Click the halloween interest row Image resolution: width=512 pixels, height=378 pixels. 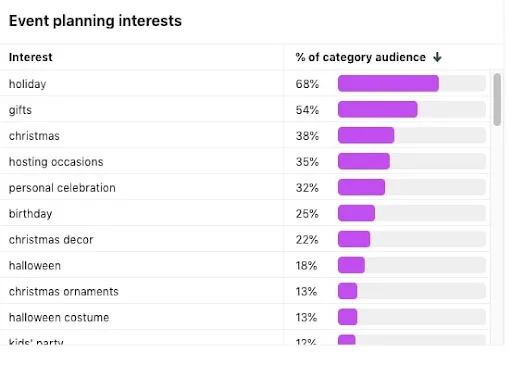coord(245,266)
